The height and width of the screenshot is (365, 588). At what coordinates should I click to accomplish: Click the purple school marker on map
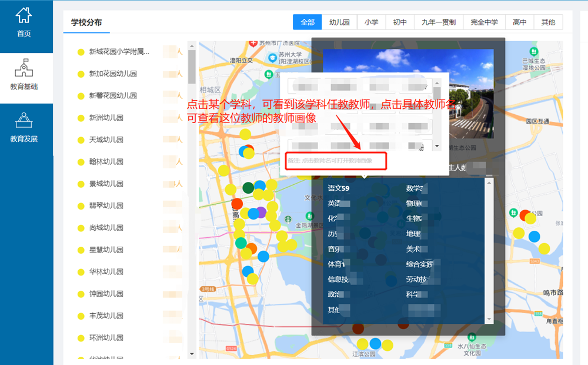tap(261, 213)
